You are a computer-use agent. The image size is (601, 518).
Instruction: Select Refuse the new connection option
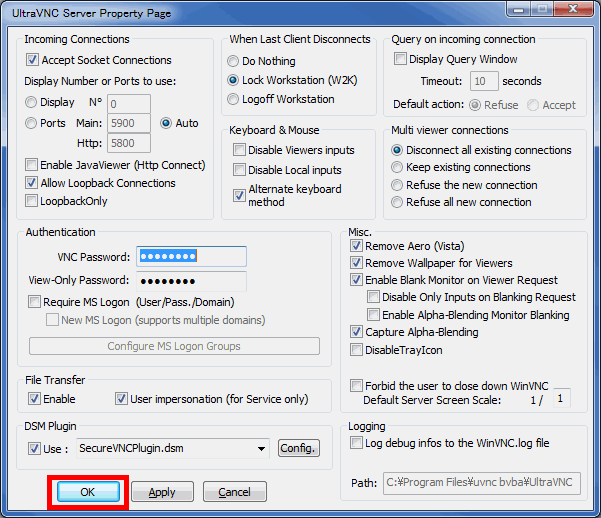[397, 185]
